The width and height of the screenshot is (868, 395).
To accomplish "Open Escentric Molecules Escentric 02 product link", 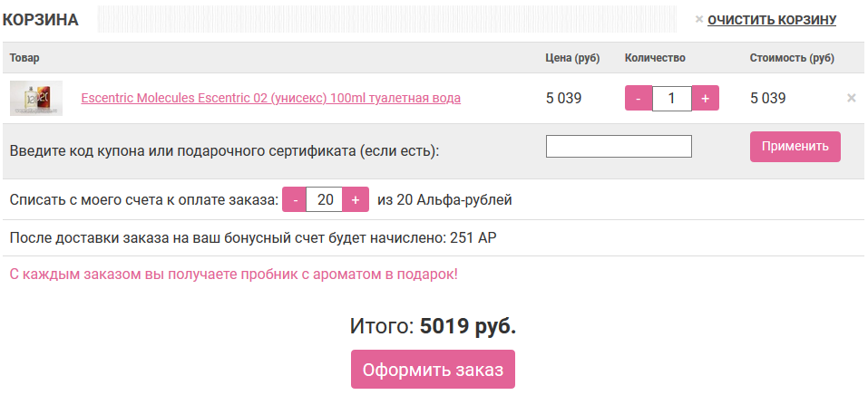I will [x=270, y=98].
